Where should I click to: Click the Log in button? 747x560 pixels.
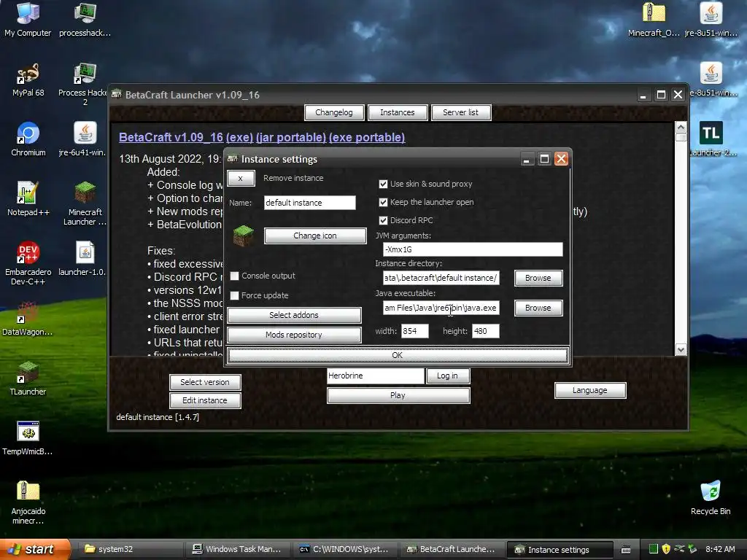[448, 376]
